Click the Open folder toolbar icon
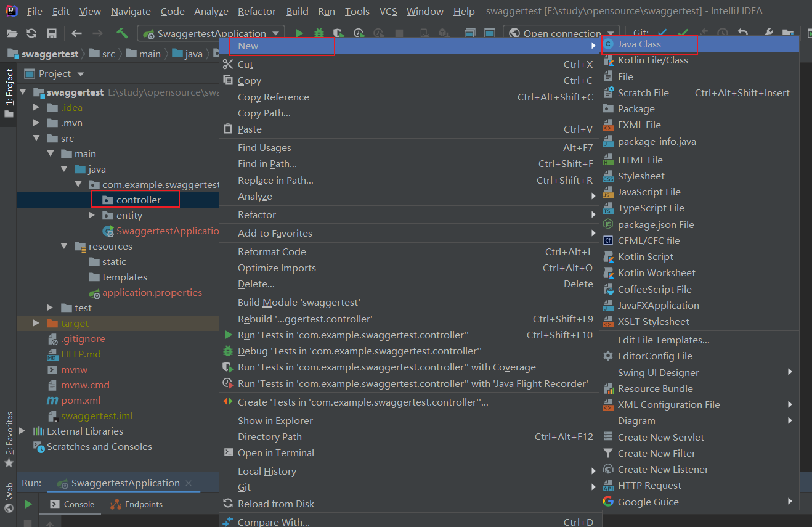 (x=12, y=33)
